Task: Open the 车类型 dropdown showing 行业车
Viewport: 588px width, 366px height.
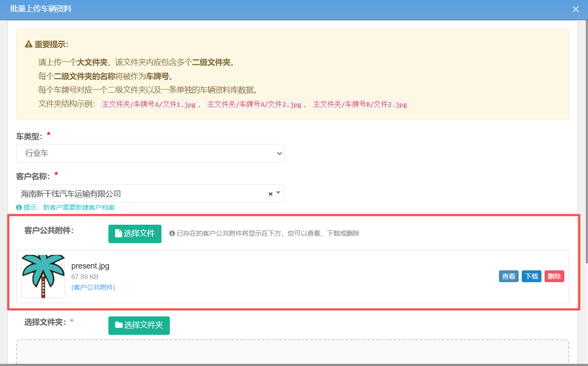Action: pyautogui.click(x=150, y=154)
